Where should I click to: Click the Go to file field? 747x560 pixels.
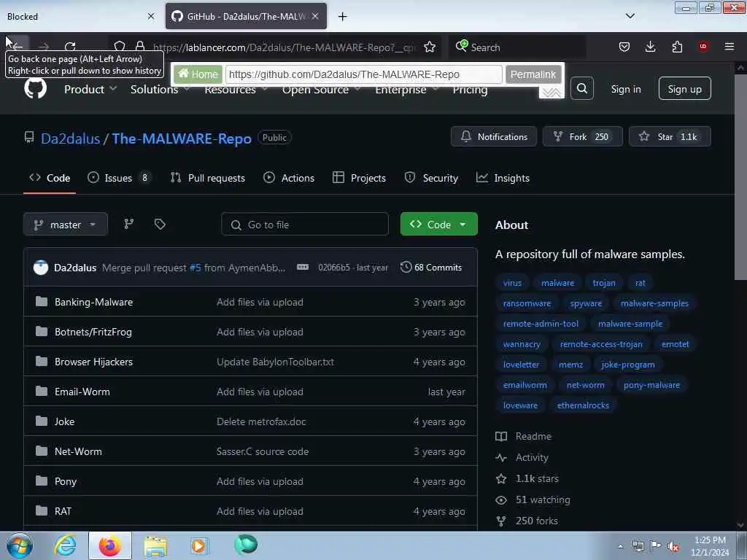(x=305, y=225)
